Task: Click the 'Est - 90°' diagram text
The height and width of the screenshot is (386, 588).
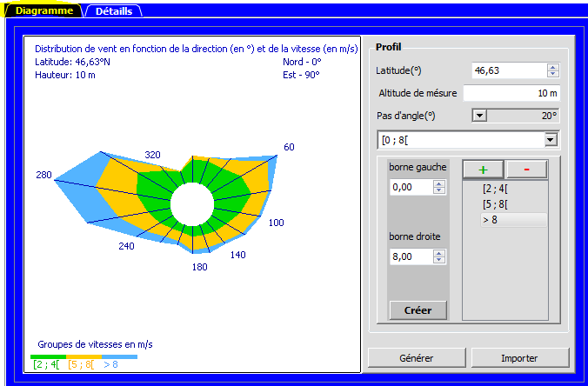Action: [301, 75]
